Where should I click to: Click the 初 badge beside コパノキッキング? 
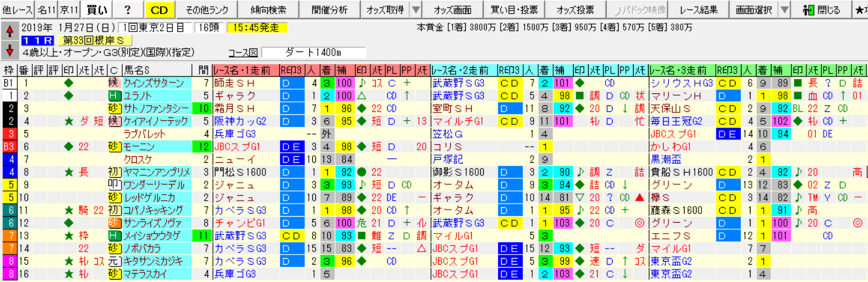114,210
